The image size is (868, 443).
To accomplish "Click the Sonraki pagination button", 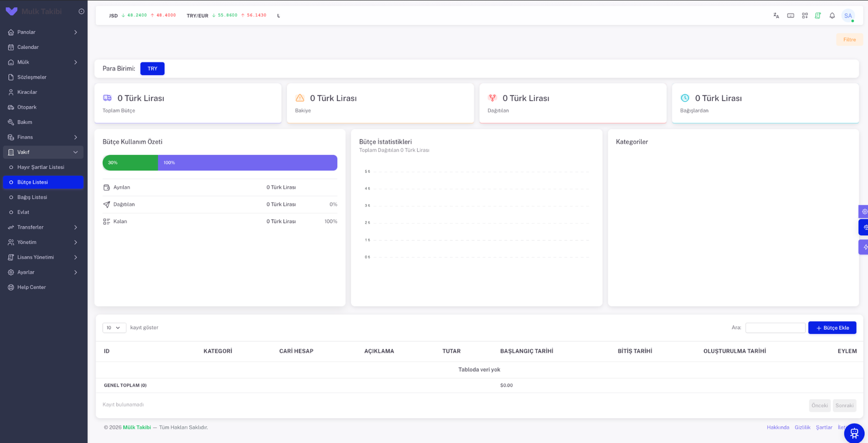I will (845, 406).
